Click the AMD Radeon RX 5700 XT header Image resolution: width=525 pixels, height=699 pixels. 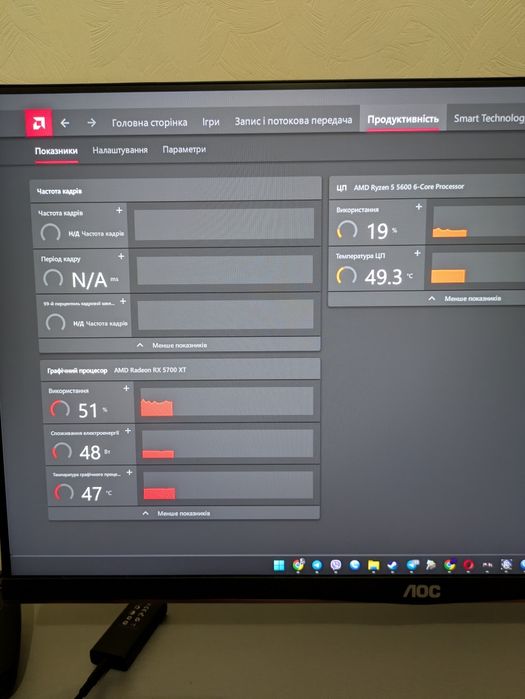[x=150, y=370]
